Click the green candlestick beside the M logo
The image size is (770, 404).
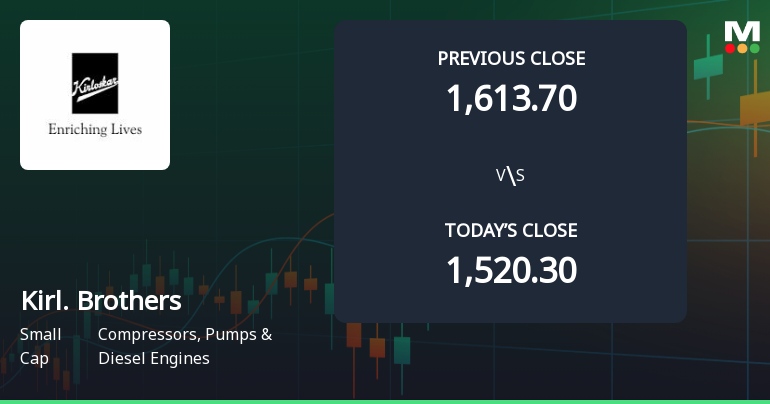coord(707,65)
